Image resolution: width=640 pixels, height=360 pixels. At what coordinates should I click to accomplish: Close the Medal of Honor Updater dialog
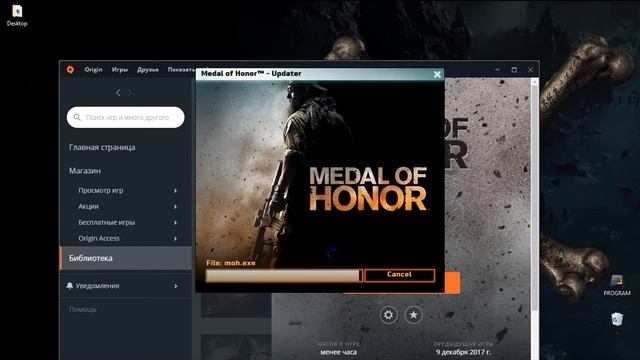(437, 74)
